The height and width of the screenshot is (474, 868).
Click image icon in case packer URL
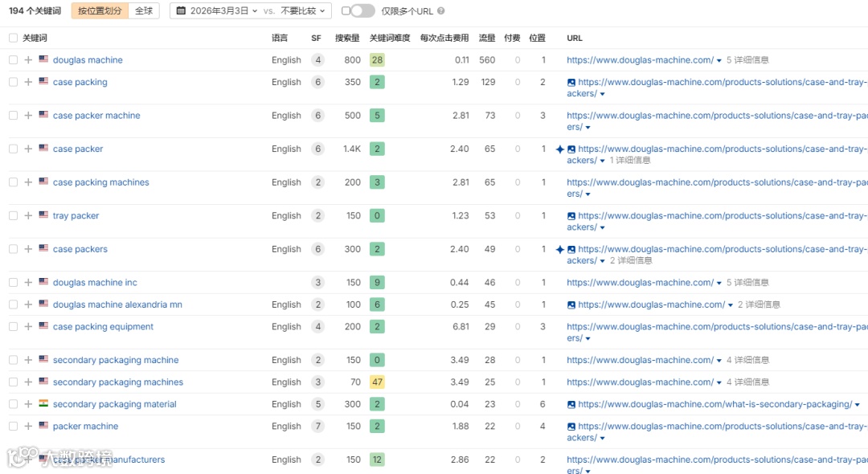[x=571, y=149]
